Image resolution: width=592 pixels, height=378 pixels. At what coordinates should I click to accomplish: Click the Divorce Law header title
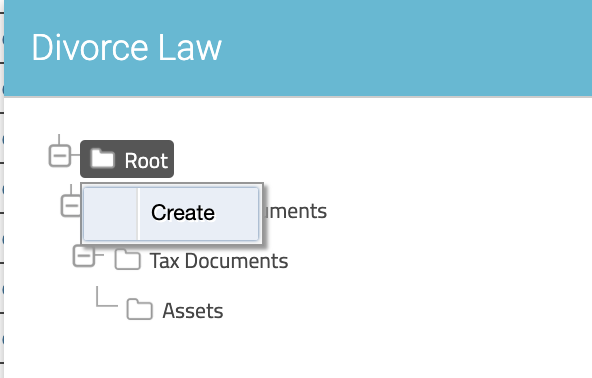[x=127, y=48]
